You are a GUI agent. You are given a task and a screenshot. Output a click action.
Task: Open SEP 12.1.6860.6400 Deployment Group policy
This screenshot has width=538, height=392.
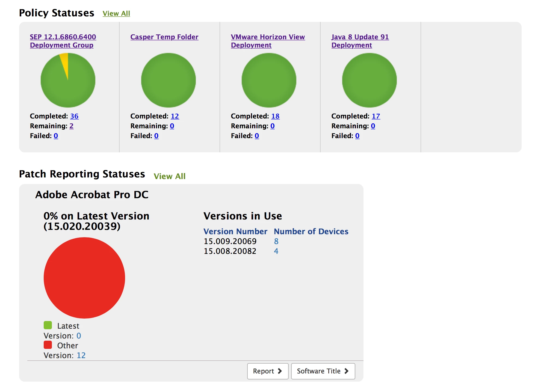[x=63, y=41]
